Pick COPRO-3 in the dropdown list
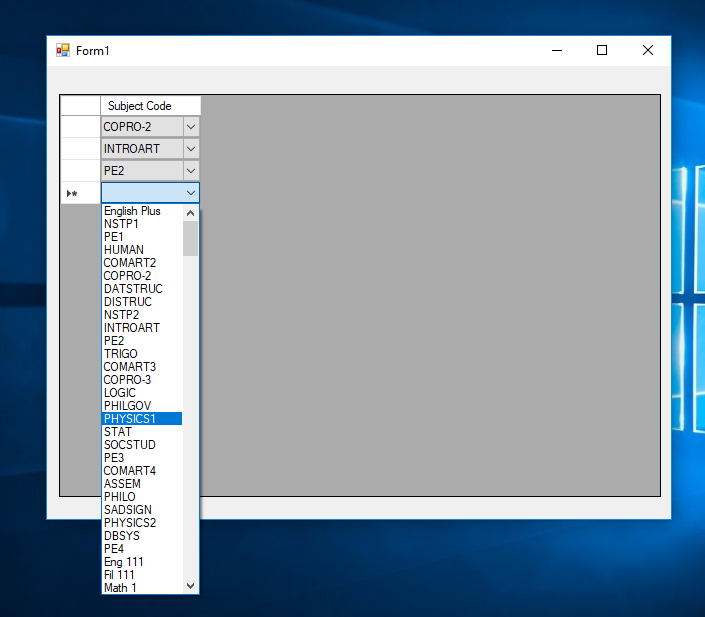This screenshot has width=705, height=617. [x=142, y=380]
